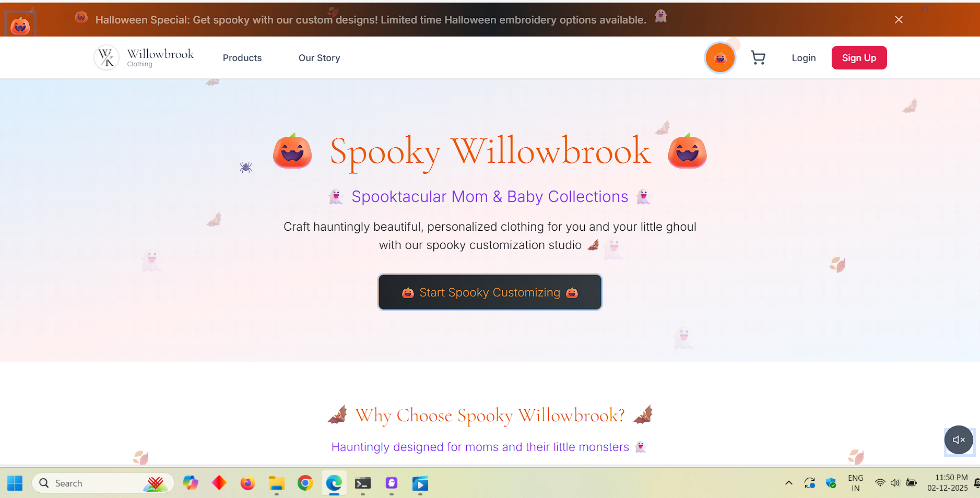
Task: Open the Terminal taskbar icon
Action: (x=362, y=483)
